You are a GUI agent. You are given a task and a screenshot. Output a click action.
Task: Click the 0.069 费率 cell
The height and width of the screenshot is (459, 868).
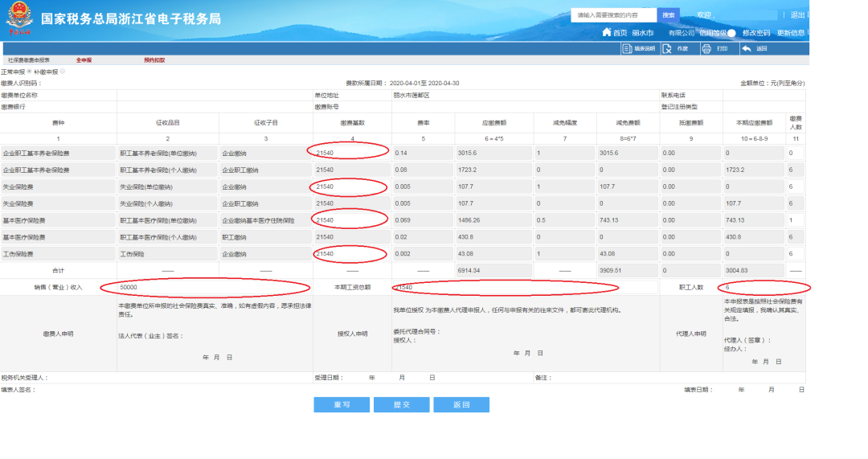click(x=423, y=220)
